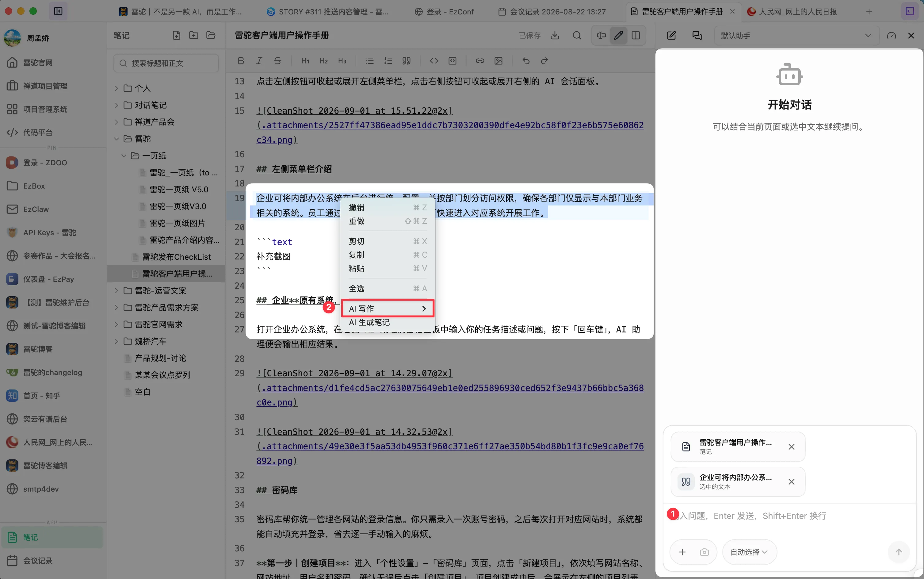Start new chat in assistant panel

(x=671, y=35)
